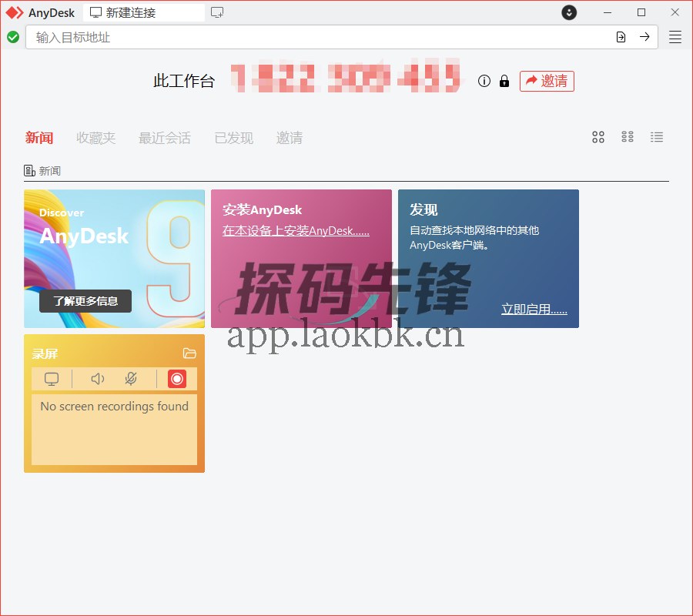Image resolution: width=693 pixels, height=616 pixels.
Task: Switch to list view
Action: point(657,137)
